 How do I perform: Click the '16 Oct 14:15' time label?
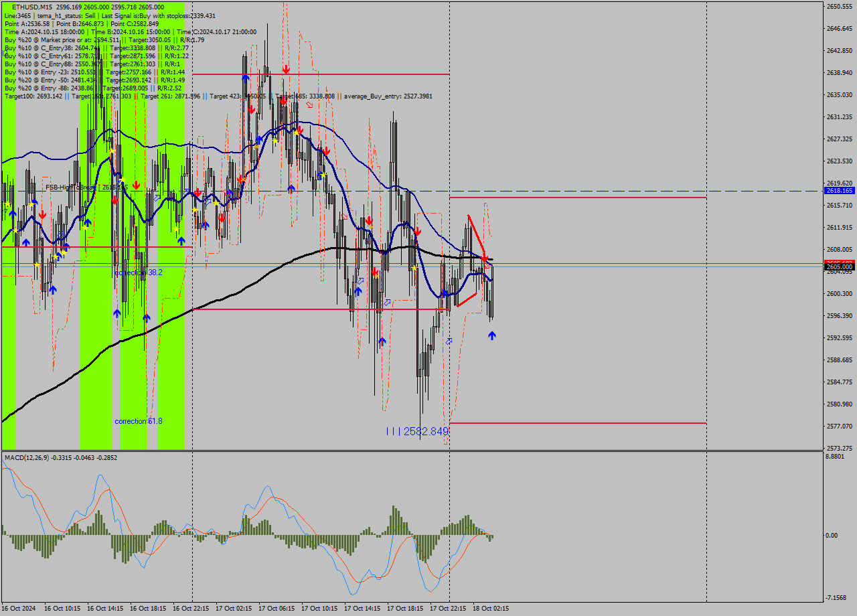click(x=105, y=609)
